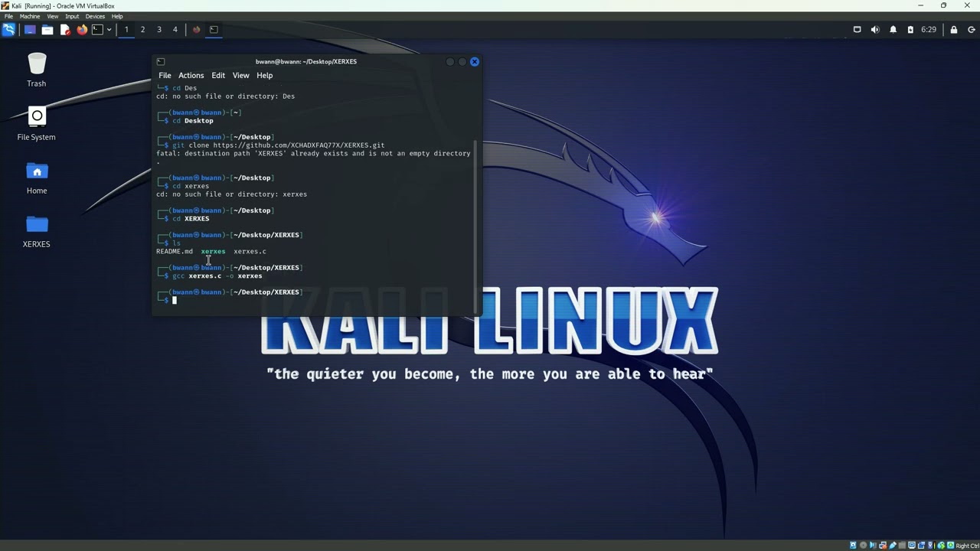The image size is (980, 551).
Task: Select the Firefox window in the taskbar
Action: [x=196, y=30]
